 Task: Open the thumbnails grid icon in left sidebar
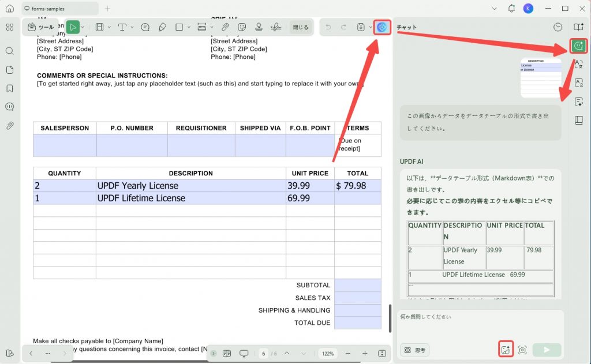coord(10,27)
